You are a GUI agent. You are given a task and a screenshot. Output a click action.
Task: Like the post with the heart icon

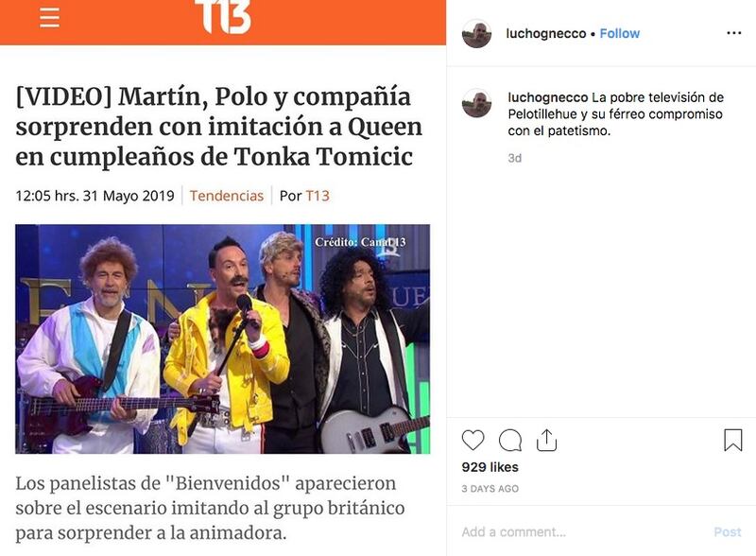(472, 441)
